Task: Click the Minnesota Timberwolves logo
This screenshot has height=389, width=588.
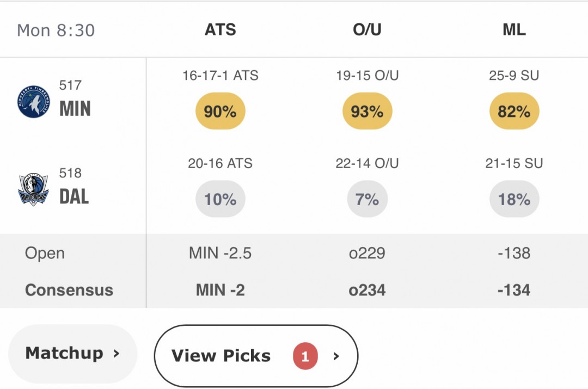Action: pyautogui.click(x=33, y=101)
